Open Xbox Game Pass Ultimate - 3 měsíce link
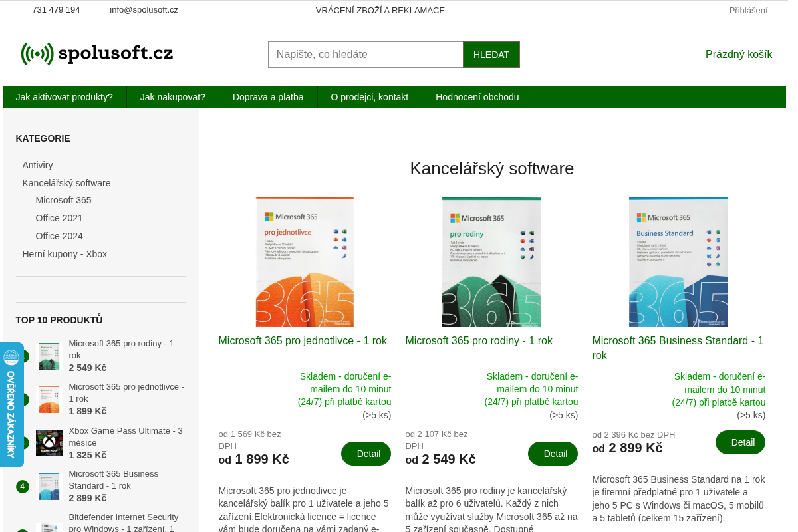The image size is (798, 532). coord(126,436)
